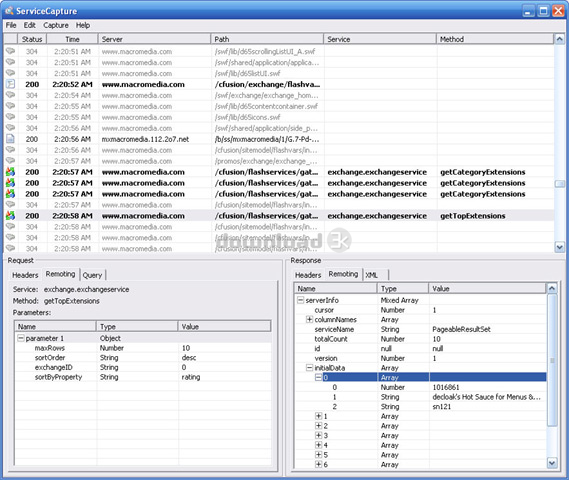Sort requests by the Server column header
The width and height of the screenshot is (569, 480).
tap(154, 39)
